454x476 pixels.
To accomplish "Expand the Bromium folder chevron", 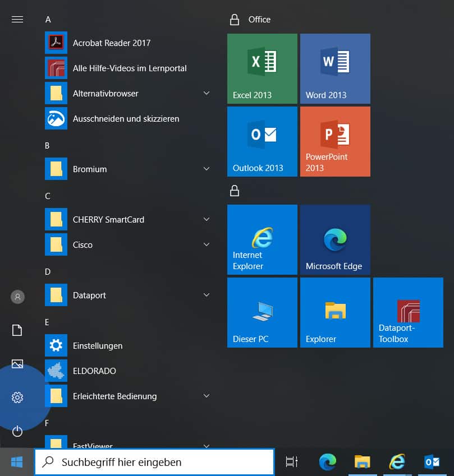I will 207,169.
